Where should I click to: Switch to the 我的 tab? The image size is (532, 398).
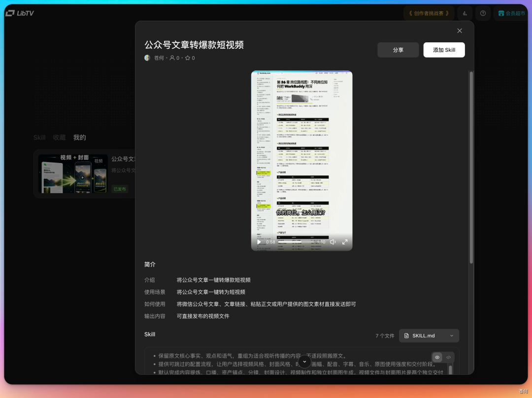[x=80, y=137]
